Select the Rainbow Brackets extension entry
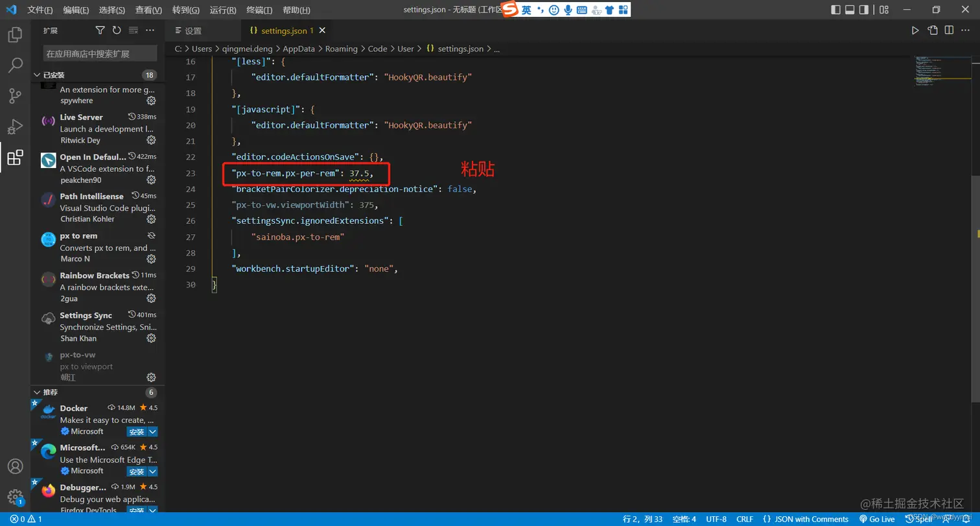The height and width of the screenshot is (526, 980). (99, 287)
